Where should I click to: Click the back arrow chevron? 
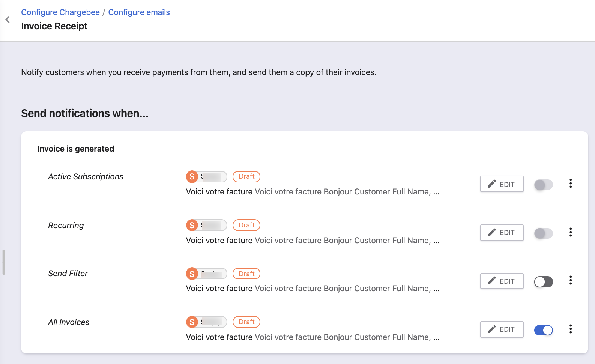point(8,20)
